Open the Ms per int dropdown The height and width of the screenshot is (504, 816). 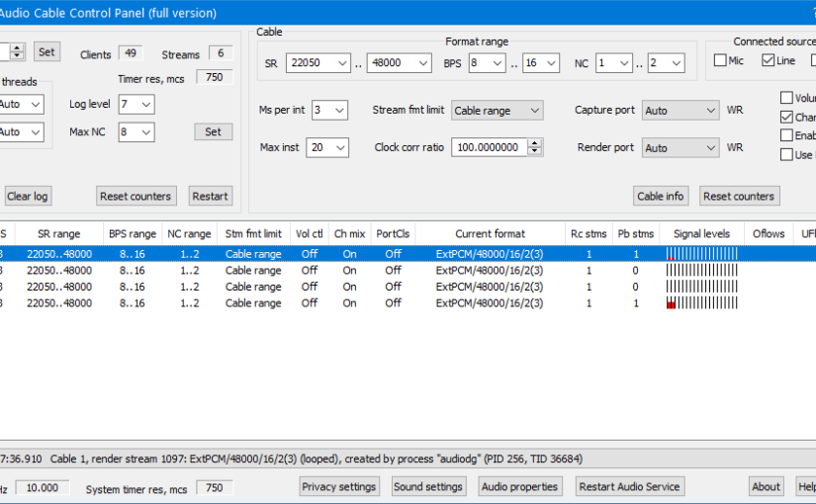[329, 111]
